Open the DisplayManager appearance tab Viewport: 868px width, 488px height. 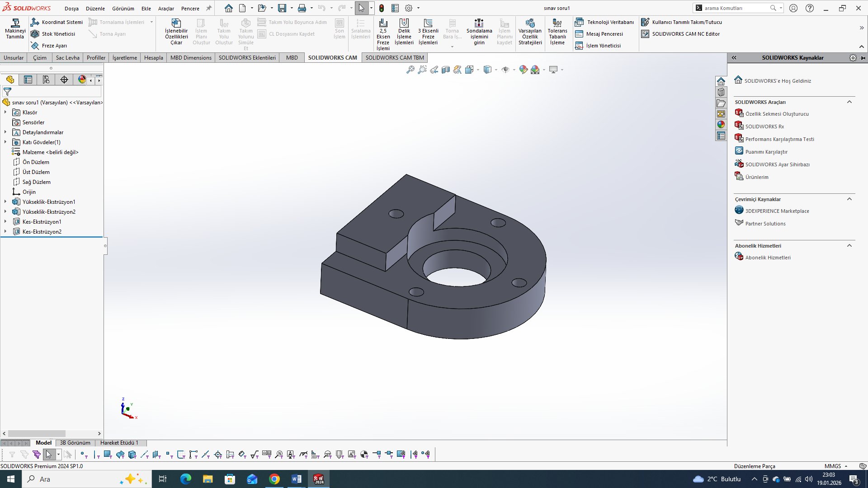click(82, 80)
